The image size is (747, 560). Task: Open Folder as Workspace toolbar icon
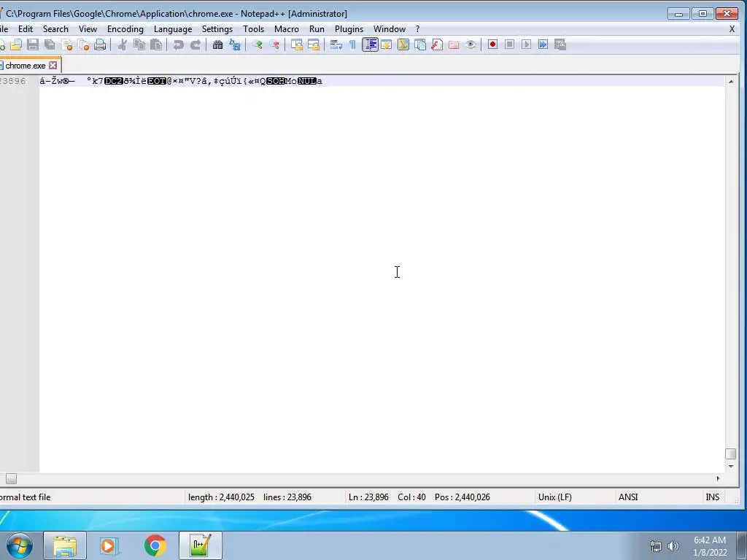454,44
